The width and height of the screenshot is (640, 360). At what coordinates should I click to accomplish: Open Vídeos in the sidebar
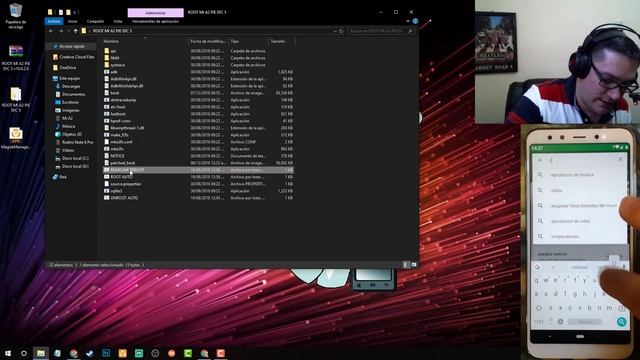click(x=65, y=150)
